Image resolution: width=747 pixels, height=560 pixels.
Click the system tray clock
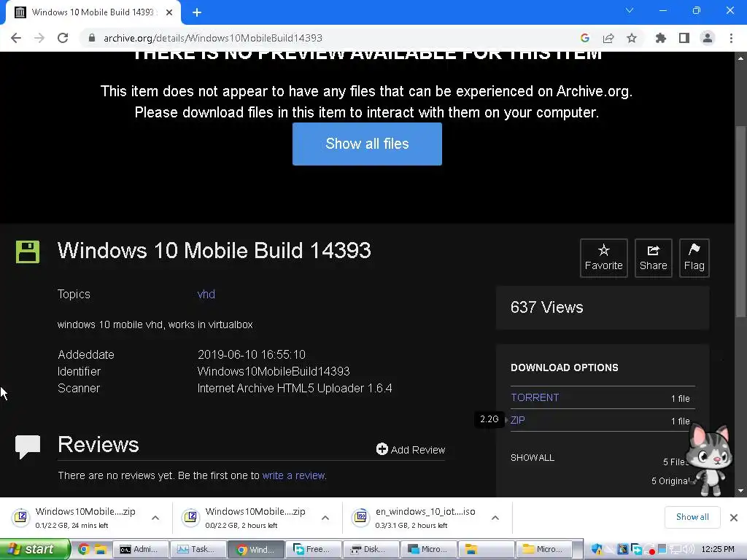point(718,549)
